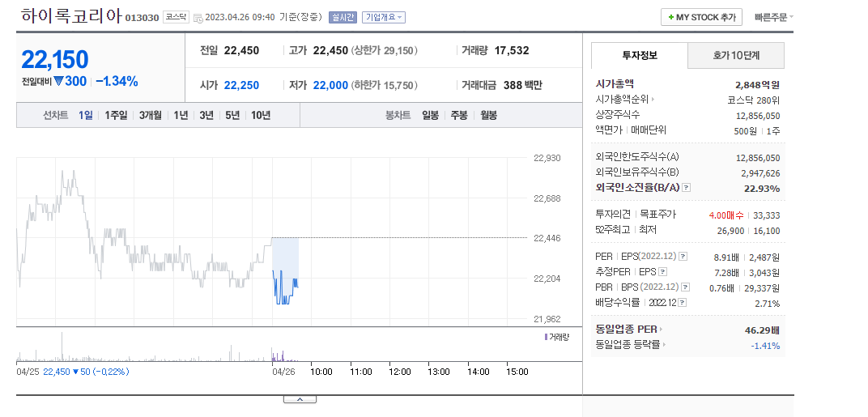Open help icon next to 외국인소진율(B/A)

[x=687, y=188]
